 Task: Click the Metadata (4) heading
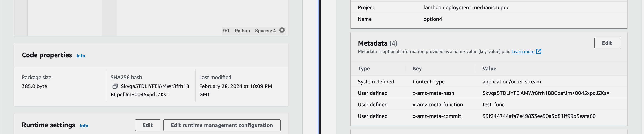[378, 43]
